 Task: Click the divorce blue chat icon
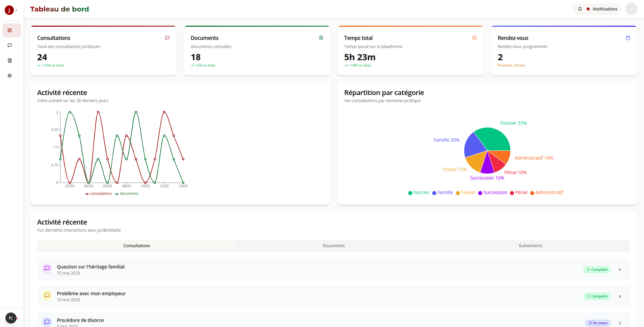(x=47, y=322)
